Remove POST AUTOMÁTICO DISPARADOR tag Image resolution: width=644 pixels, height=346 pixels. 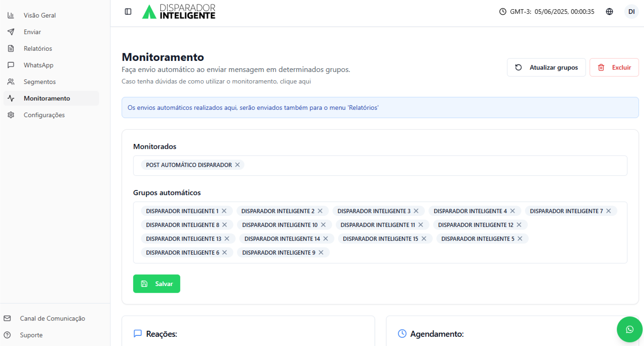pyautogui.click(x=238, y=165)
